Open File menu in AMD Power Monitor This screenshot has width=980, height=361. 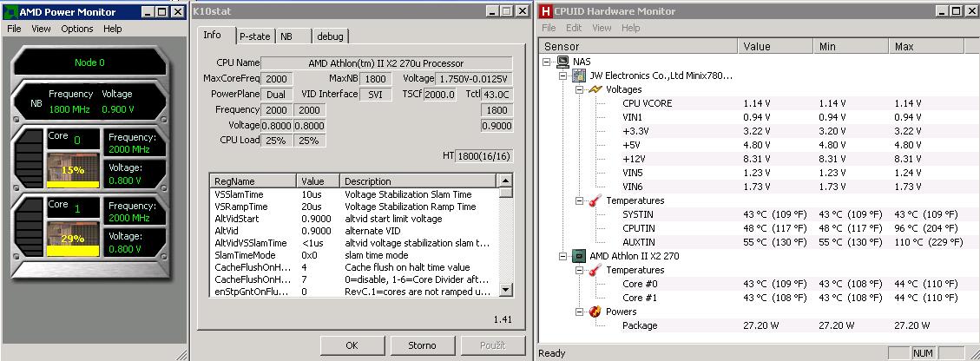tap(14, 29)
